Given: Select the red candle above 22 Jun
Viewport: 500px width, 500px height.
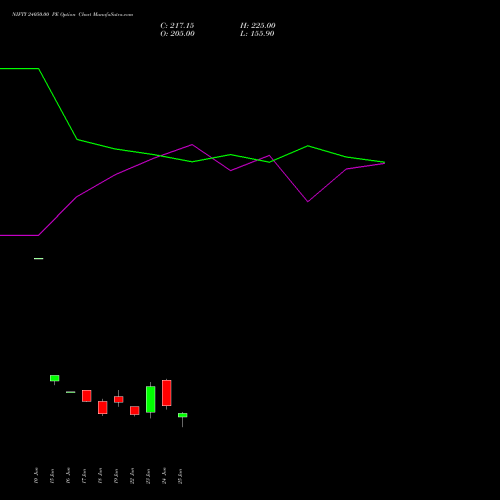Looking at the screenshot, I should [x=135, y=410].
